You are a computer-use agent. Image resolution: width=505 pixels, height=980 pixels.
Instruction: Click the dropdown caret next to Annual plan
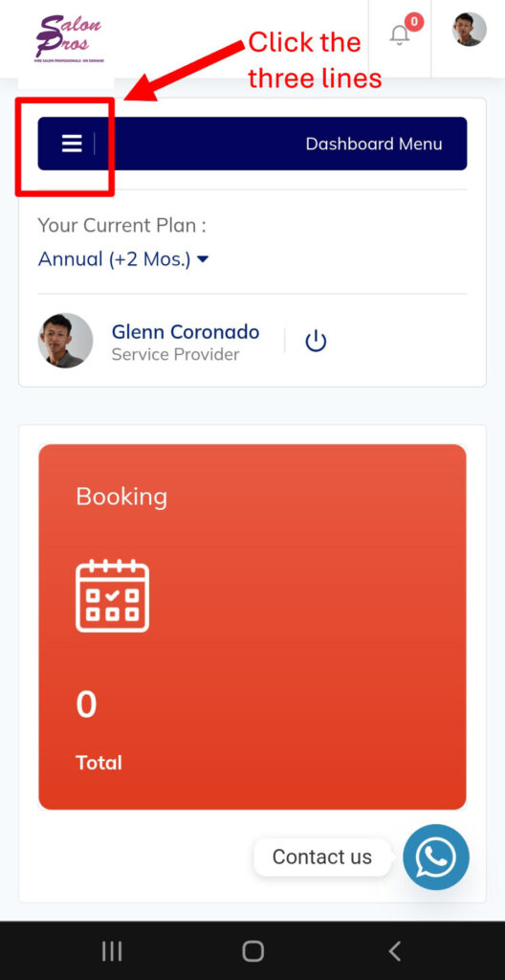[203, 259]
